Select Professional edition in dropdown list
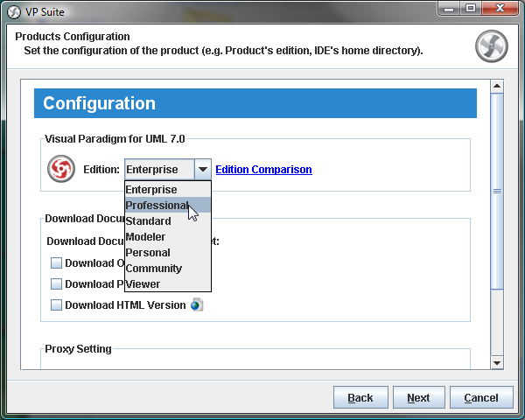Screen dimensions: 525x420 pyautogui.click(x=168, y=205)
